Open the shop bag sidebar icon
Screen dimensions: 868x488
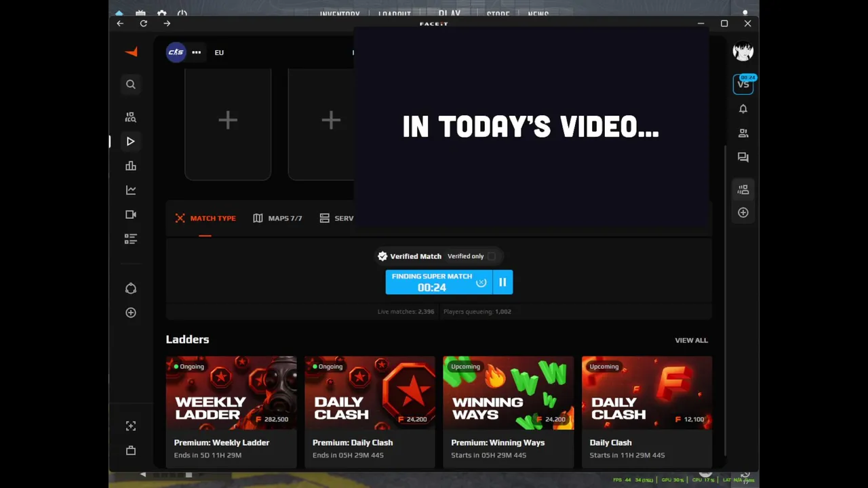(x=131, y=451)
